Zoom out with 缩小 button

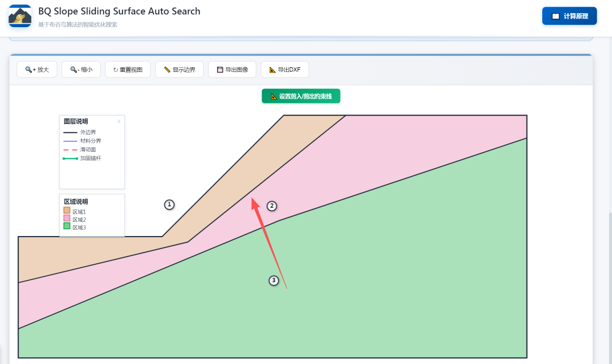(x=81, y=70)
